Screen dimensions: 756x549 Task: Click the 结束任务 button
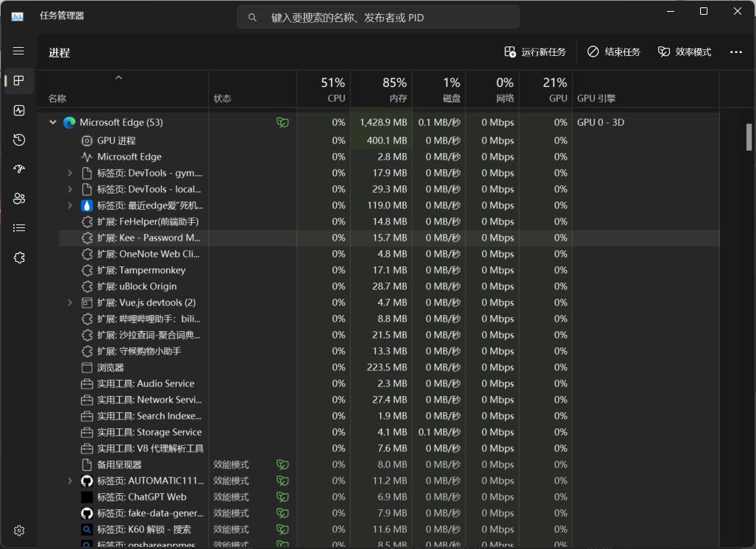pos(614,52)
